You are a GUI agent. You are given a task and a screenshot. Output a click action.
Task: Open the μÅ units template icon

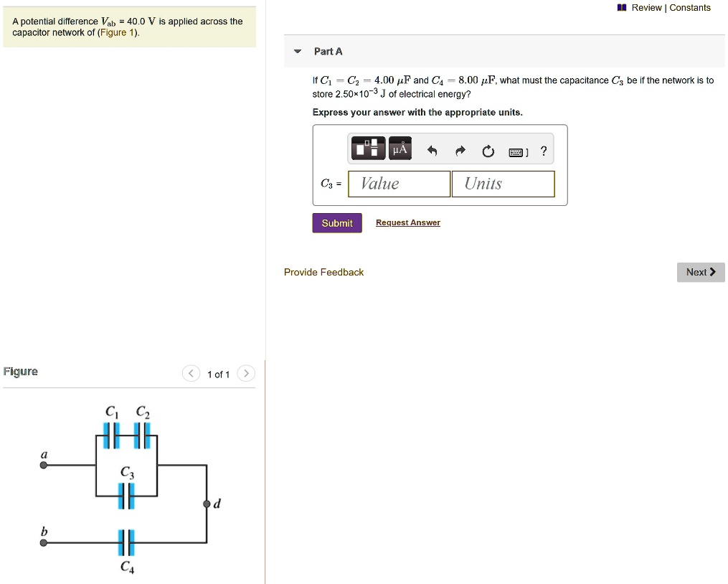[400, 149]
